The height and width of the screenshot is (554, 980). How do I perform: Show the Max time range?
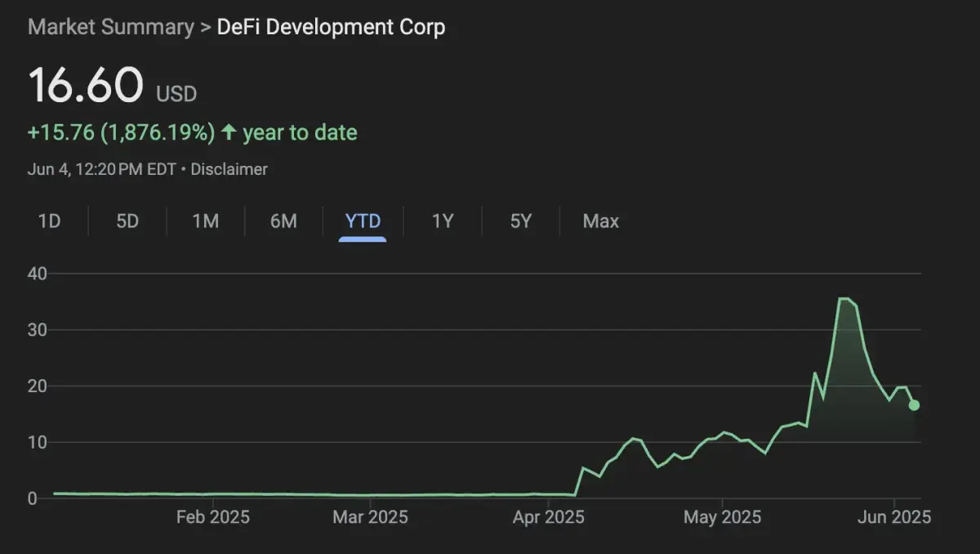tap(601, 221)
